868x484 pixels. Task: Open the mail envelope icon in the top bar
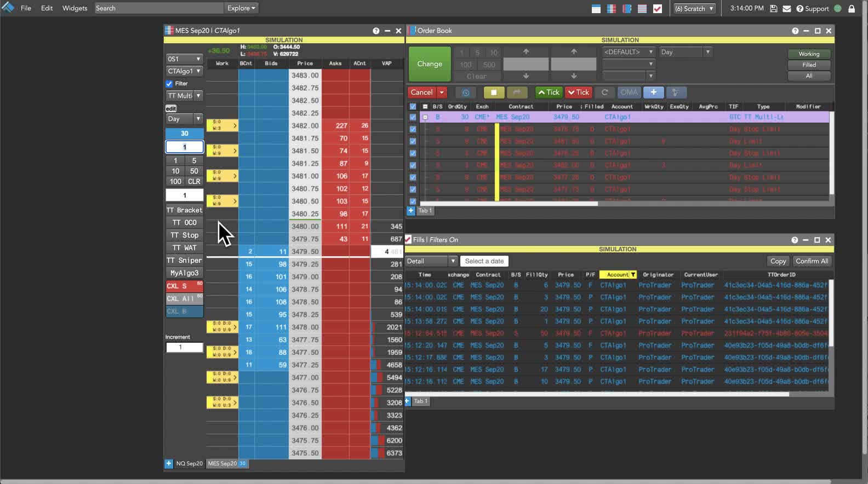click(787, 9)
